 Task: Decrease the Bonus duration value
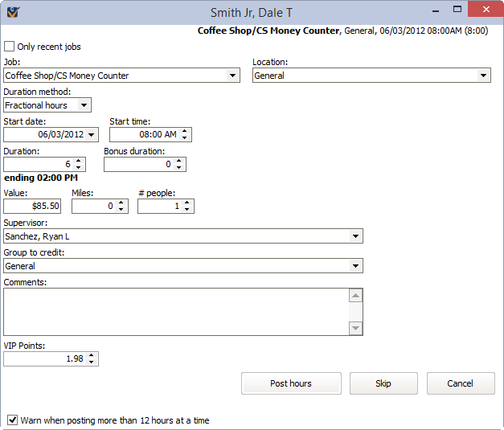(x=178, y=167)
